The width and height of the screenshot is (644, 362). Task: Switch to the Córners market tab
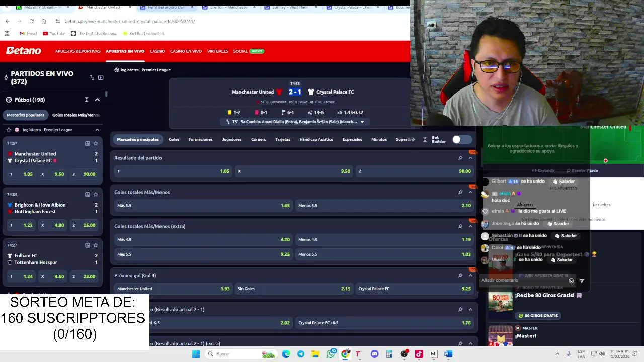point(258,139)
